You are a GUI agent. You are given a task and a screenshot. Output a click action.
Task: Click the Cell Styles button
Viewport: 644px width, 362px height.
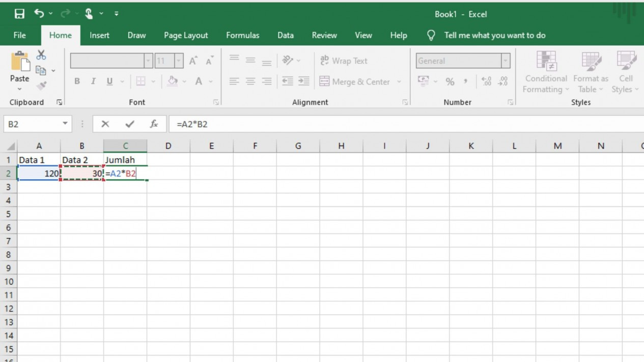(625, 72)
